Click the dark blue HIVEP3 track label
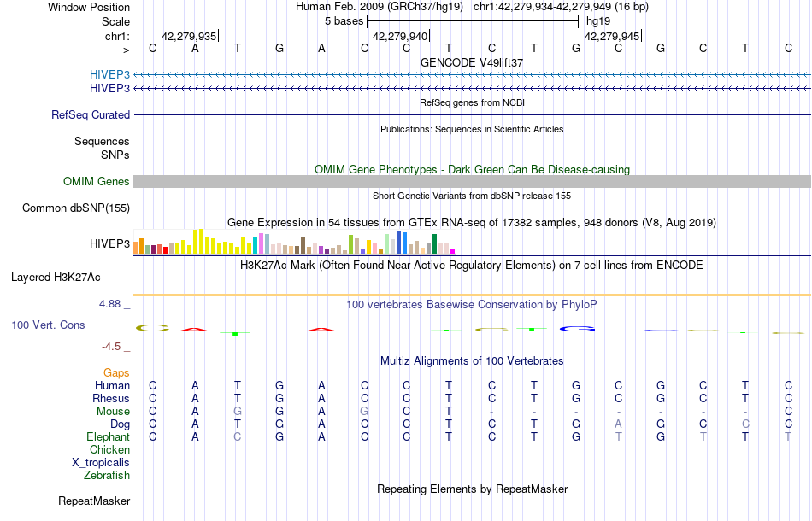 pos(109,89)
